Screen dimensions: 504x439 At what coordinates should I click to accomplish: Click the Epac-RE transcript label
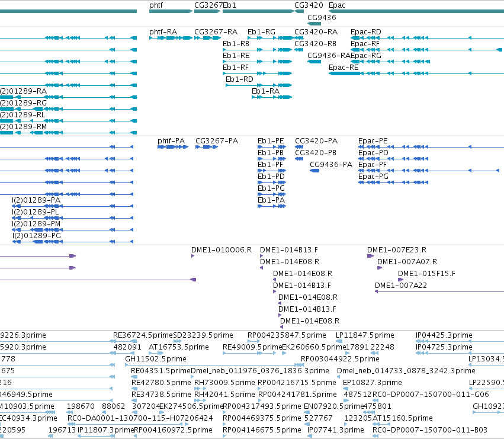(x=344, y=68)
